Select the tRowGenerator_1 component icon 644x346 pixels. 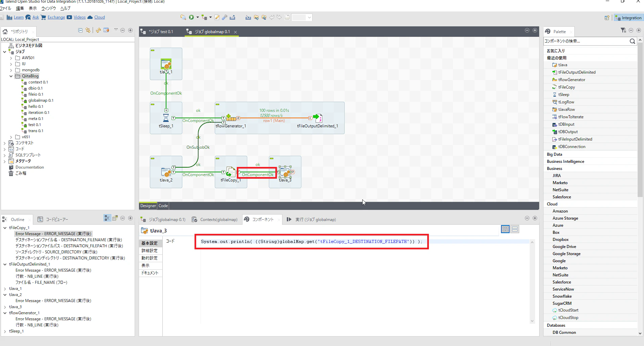coord(231,118)
